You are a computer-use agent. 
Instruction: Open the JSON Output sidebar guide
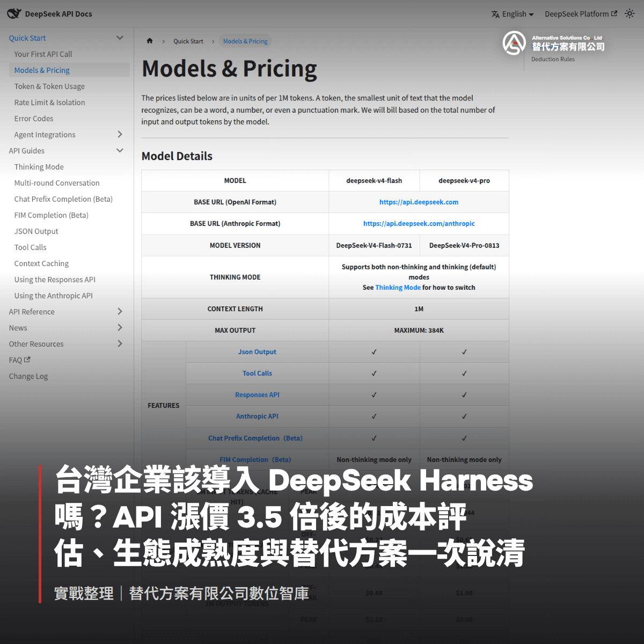coord(36,231)
